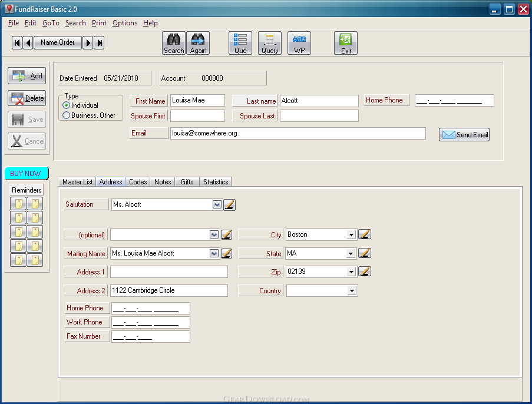Open the Help menu

150,23
